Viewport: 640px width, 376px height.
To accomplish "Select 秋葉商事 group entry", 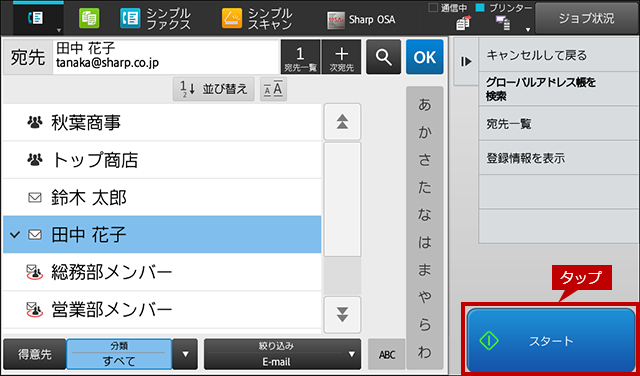I will coord(162,122).
